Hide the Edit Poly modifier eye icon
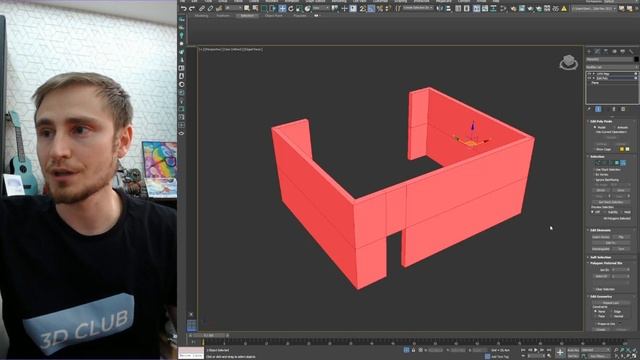 589,78
